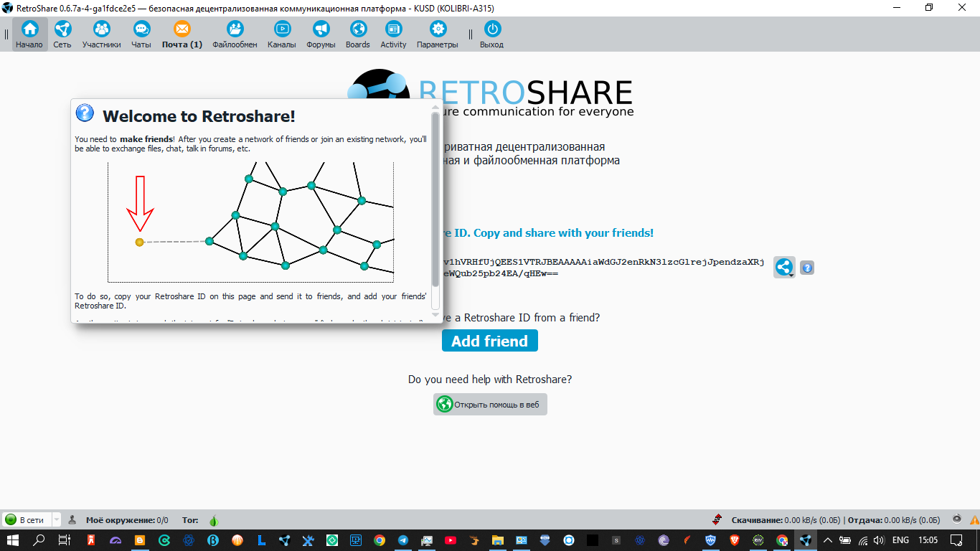Click the Выход exit power icon
The width and height of the screenshot is (980, 551).
pos(492,34)
